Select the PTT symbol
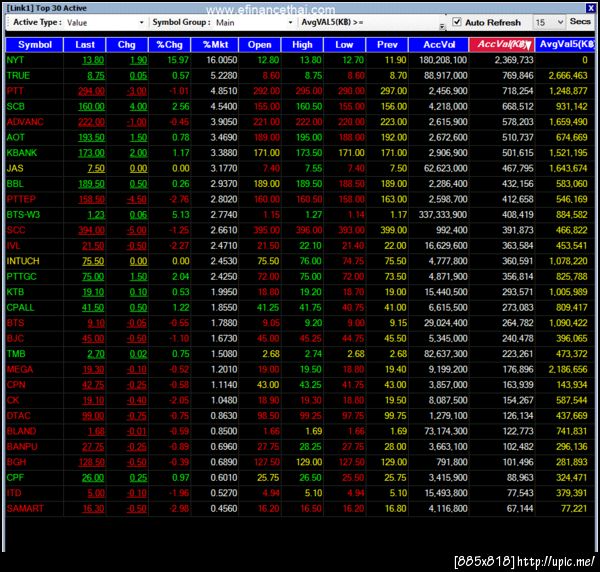 (15, 91)
